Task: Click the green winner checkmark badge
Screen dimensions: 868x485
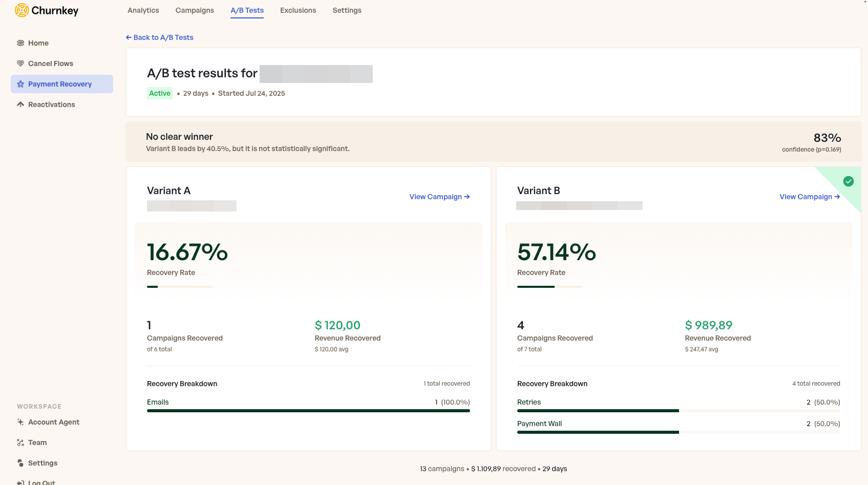Action: coord(848,181)
